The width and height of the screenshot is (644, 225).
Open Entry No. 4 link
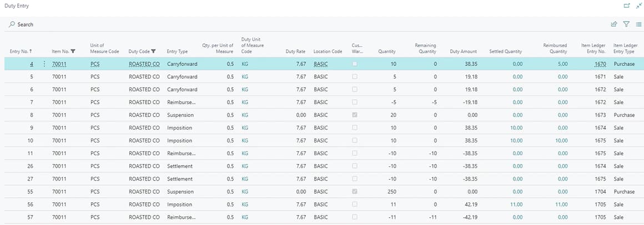coord(32,64)
